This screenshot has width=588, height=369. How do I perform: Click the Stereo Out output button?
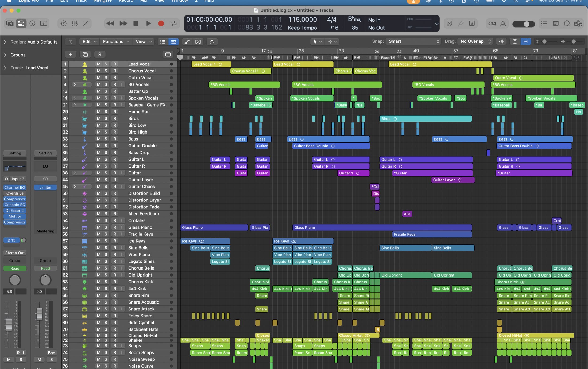click(15, 253)
